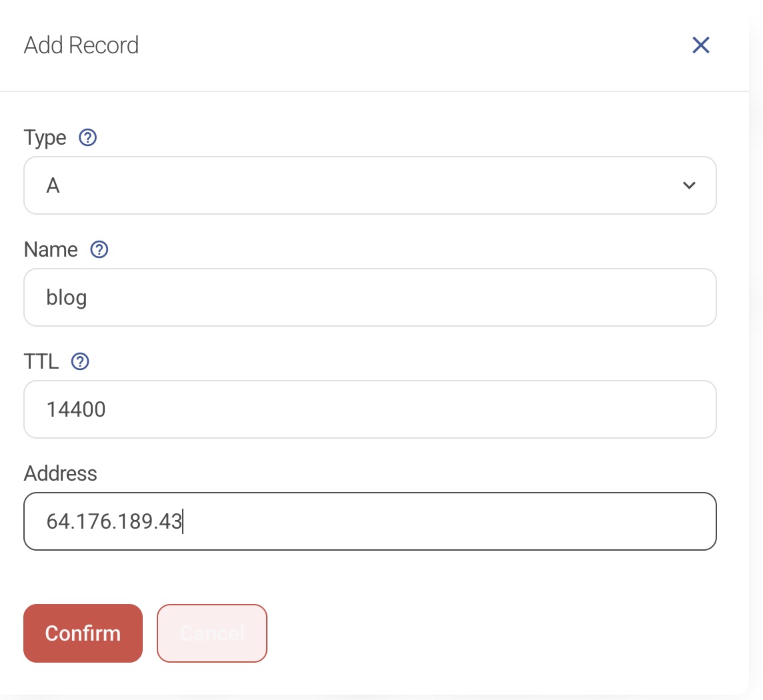The width and height of the screenshot is (763, 700).
Task: Cancel adding the record
Action: pos(212,633)
